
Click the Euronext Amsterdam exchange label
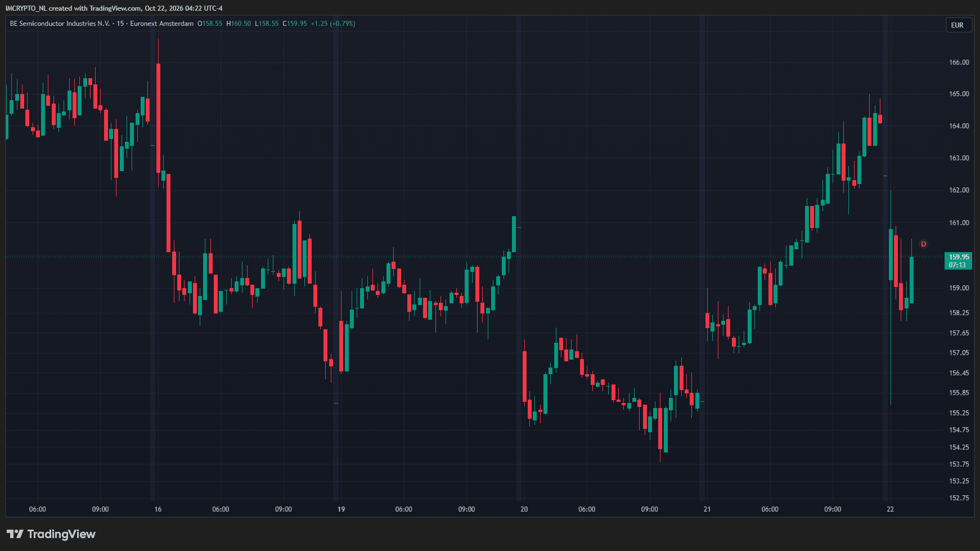point(162,24)
